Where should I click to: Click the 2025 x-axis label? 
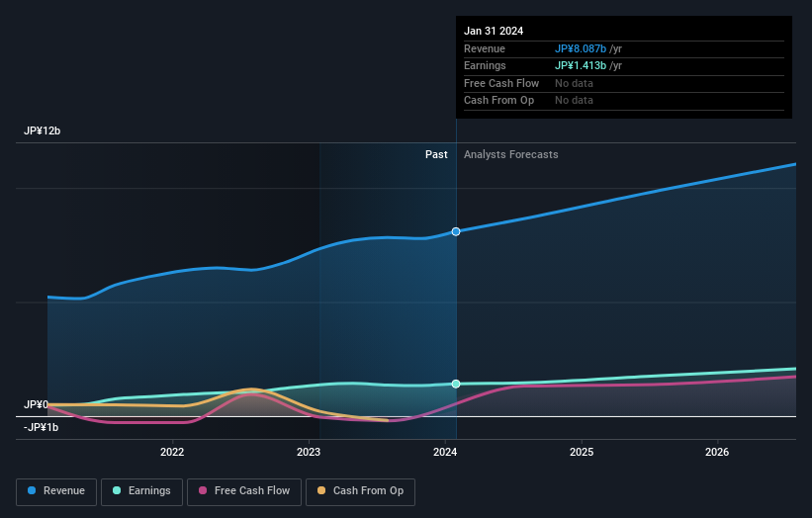[x=582, y=453]
